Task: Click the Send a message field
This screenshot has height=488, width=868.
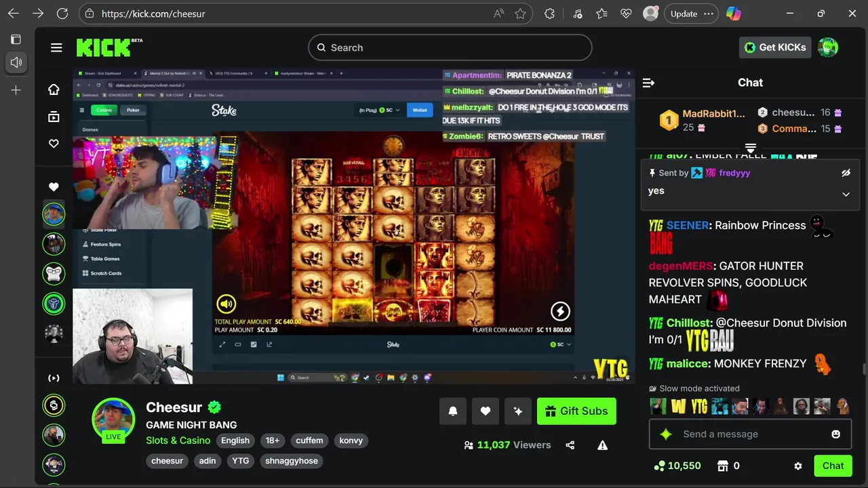Action: tap(750, 434)
